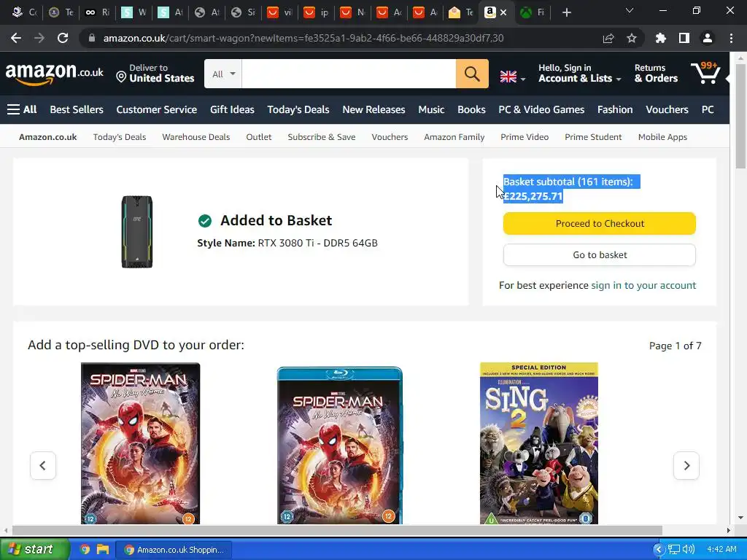This screenshot has height=560, width=747.
Task: Open the Chrome three-dot menu
Action: (x=731, y=38)
